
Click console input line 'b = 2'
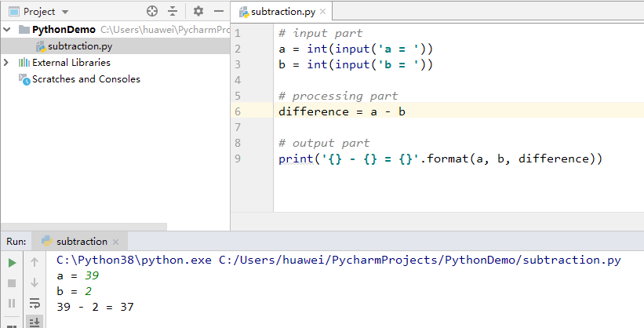74,291
